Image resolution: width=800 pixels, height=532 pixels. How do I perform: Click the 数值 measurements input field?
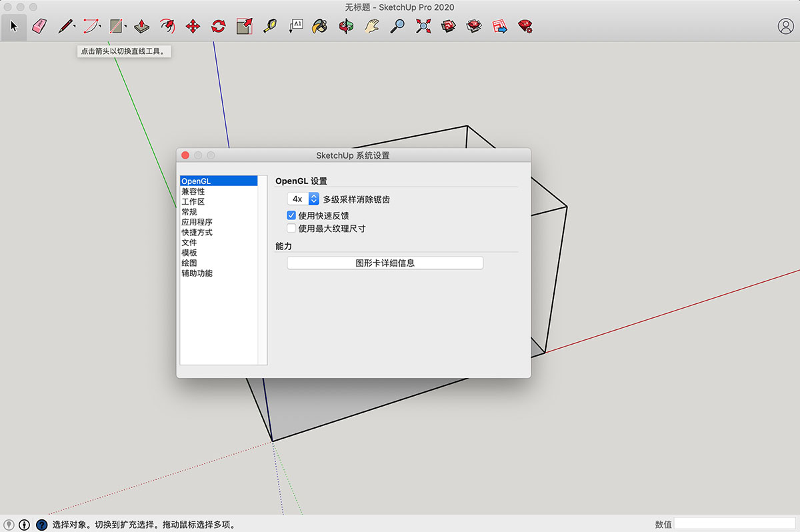[x=735, y=525]
